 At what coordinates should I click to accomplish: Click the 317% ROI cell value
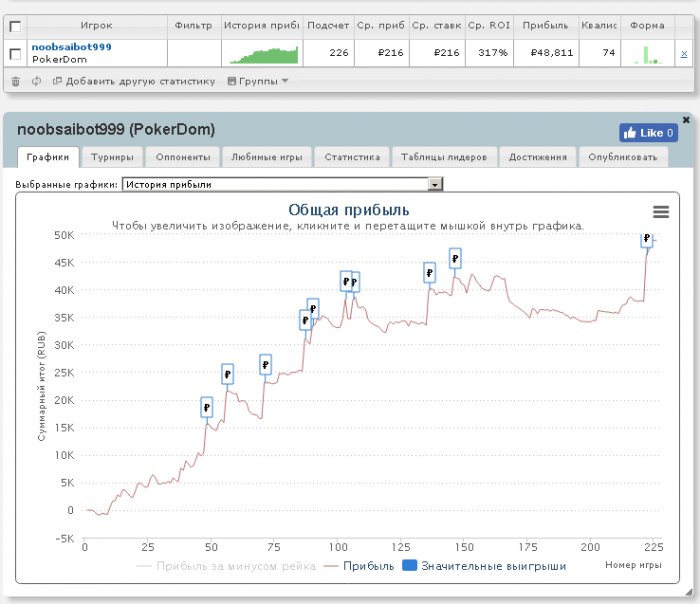point(493,53)
